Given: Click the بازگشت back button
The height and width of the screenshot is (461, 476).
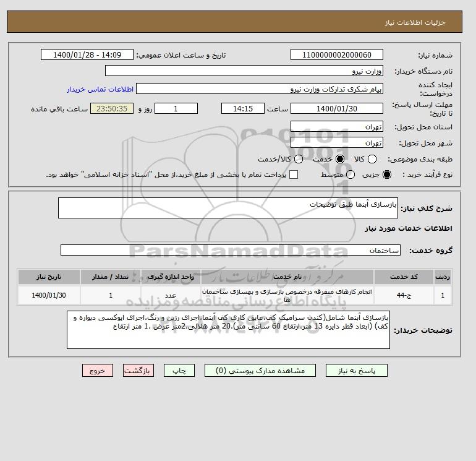Looking at the screenshot, I should (138, 371).
